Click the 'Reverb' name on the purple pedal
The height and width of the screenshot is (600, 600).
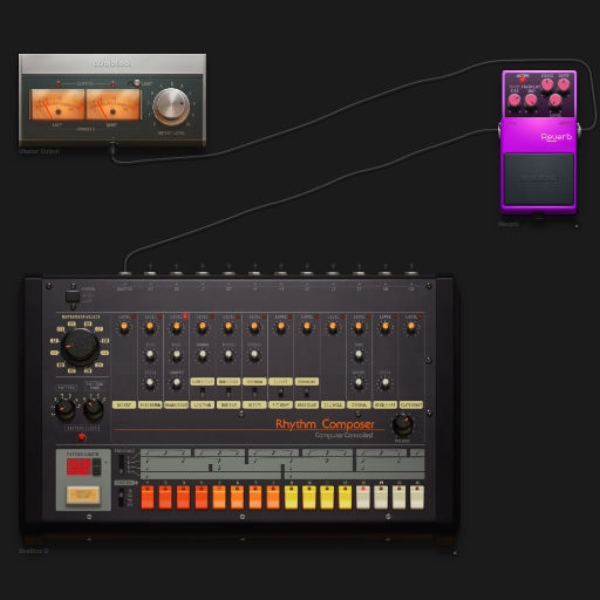point(556,137)
